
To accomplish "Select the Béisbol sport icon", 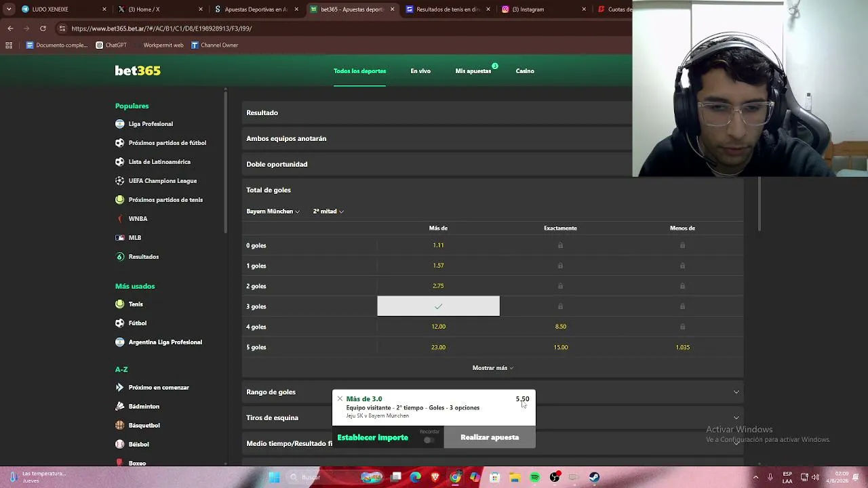I will [x=120, y=445].
